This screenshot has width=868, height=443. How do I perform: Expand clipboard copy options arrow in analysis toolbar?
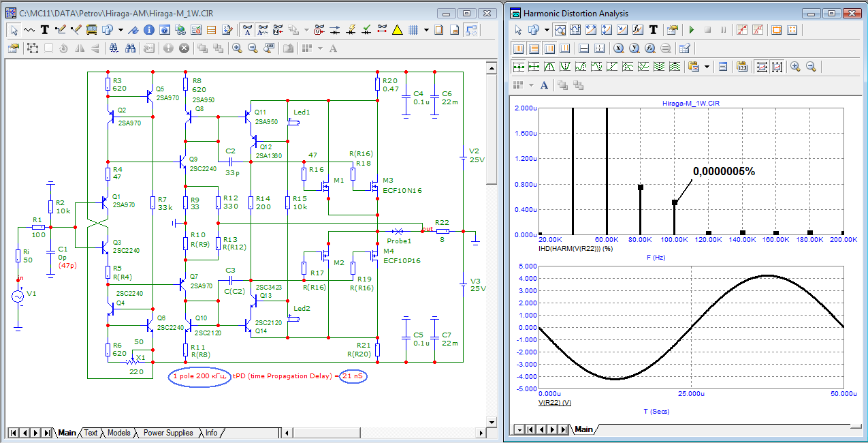(x=707, y=67)
